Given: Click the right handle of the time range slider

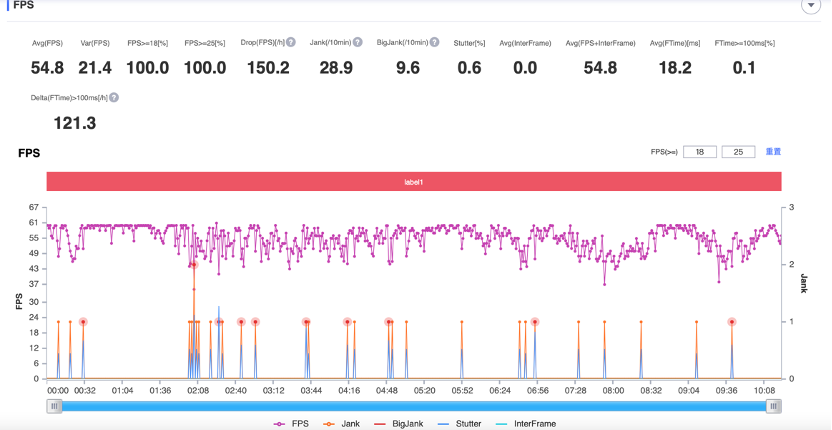Looking at the screenshot, I should 773,406.
